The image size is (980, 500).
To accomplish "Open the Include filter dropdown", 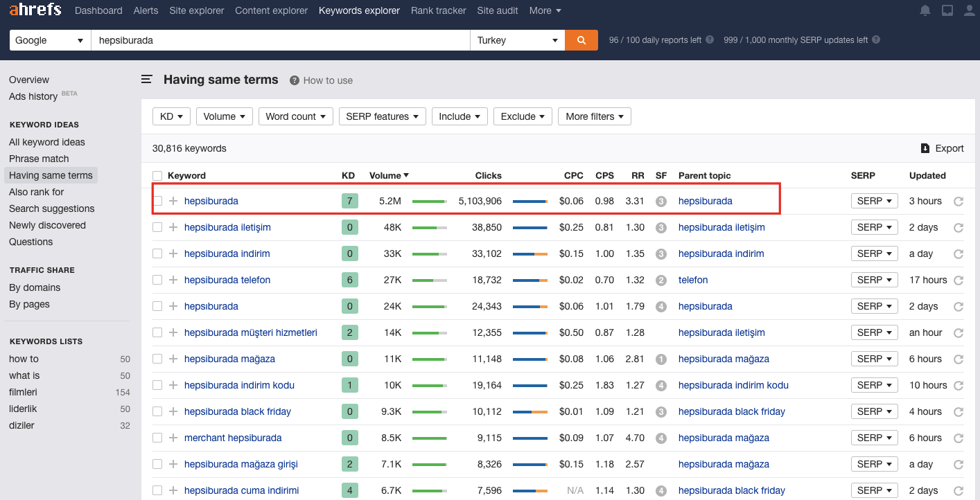I will 460,116.
